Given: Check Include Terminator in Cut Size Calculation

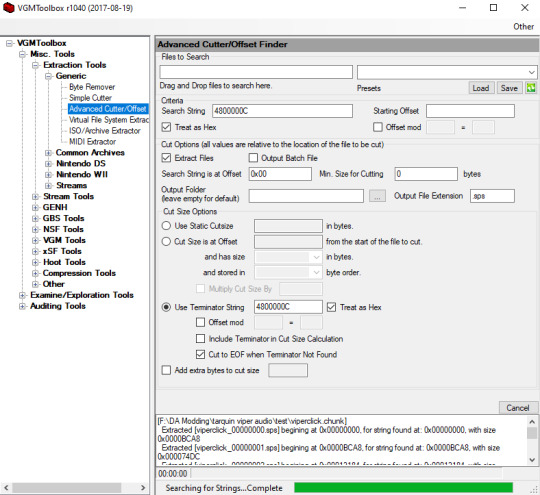Looking at the screenshot, I should (200, 339).
